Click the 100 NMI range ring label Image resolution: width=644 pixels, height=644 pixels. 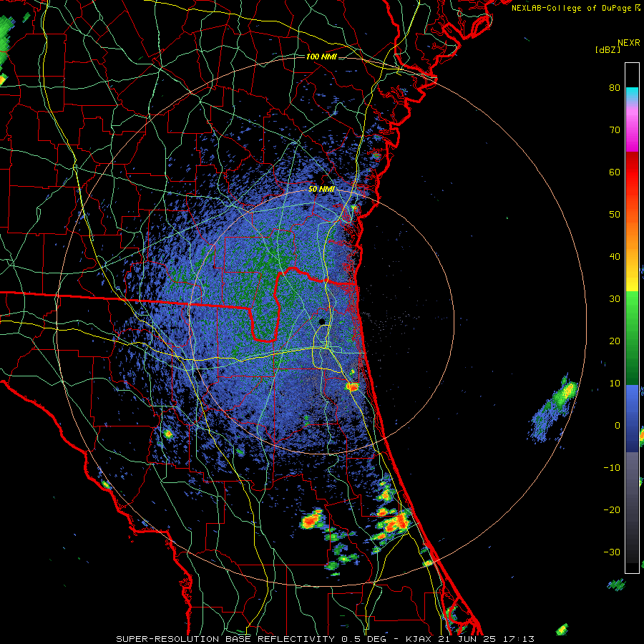(x=321, y=57)
